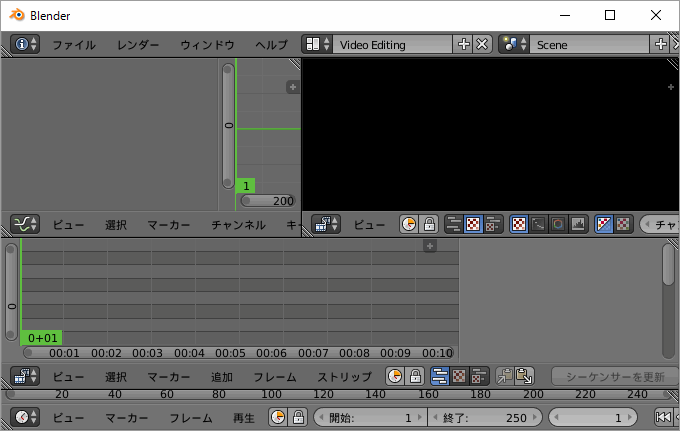Switch preview area to image preview view

(x=473, y=224)
